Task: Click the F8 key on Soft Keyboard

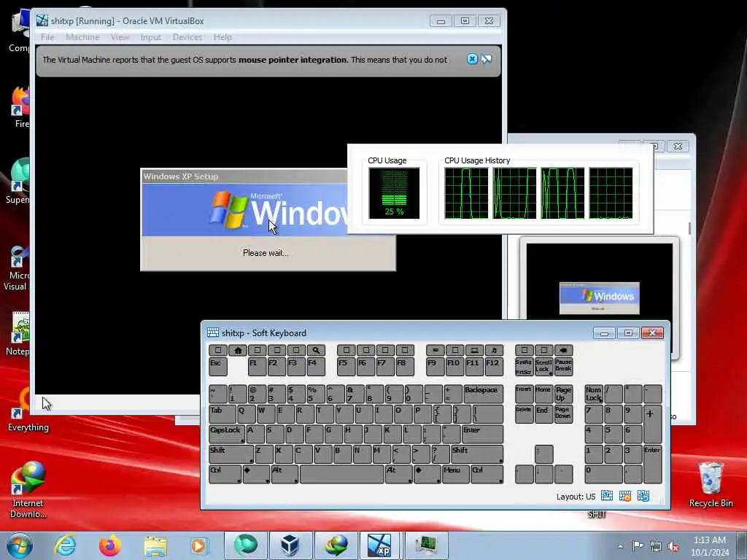Action: pos(405,366)
